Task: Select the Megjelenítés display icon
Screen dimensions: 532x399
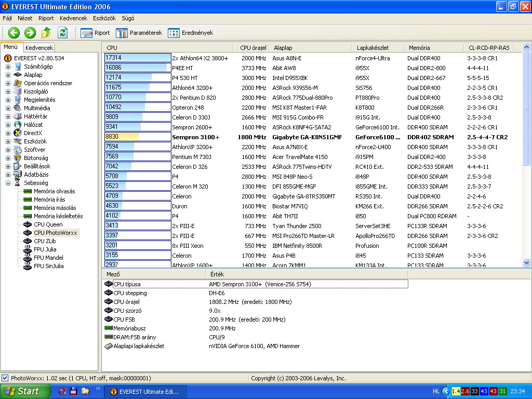Action: point(18,100)
